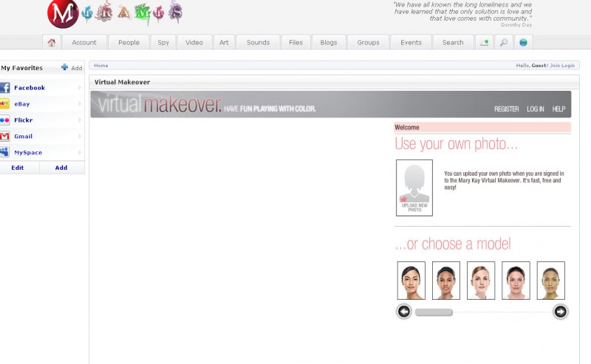The width and height of the screenshot is (591, 364).
Task: Open the Spy menu tab
Action: click(163, 43)
